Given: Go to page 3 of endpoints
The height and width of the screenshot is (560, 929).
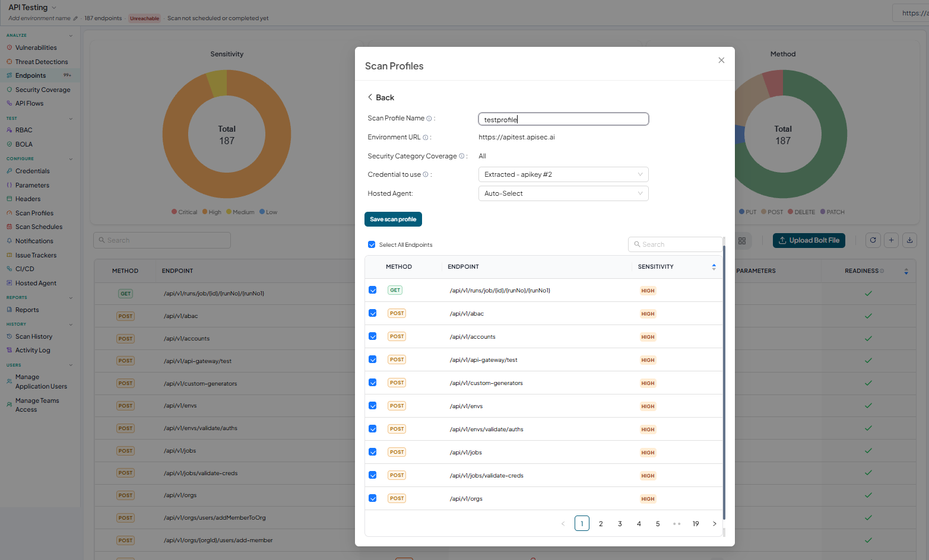Looking at the screenshot, I should 620,524.
